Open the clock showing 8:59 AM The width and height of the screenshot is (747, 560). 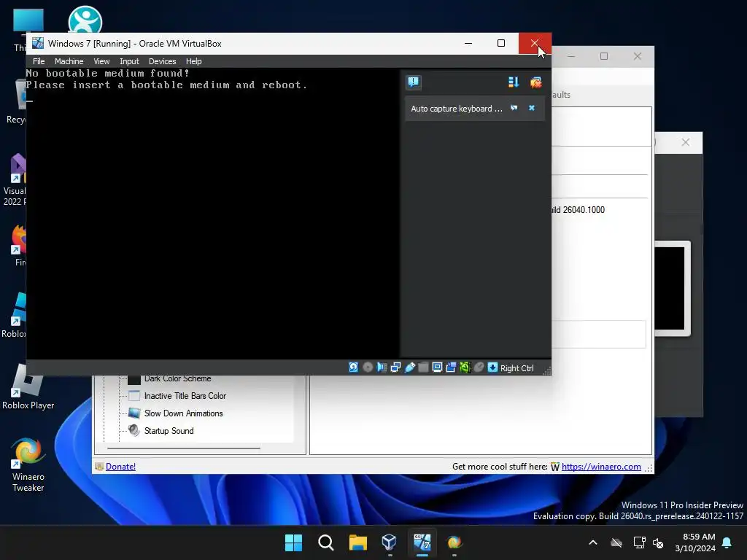pos(695,542)
